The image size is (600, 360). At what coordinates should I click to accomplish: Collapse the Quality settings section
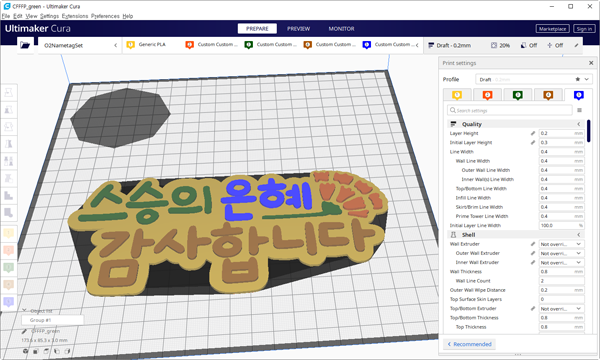pyautogui.click(x=516, y=124)
